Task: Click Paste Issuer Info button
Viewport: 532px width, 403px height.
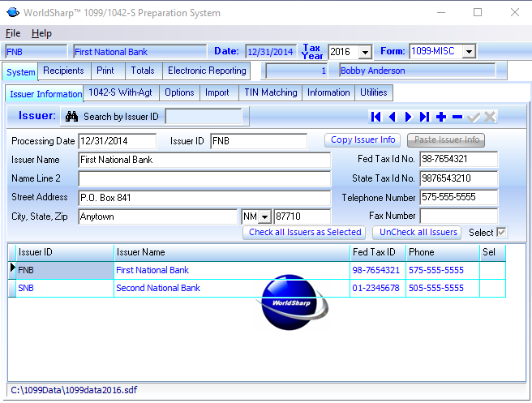Action: pyautogui.click(x=447, y=139)
